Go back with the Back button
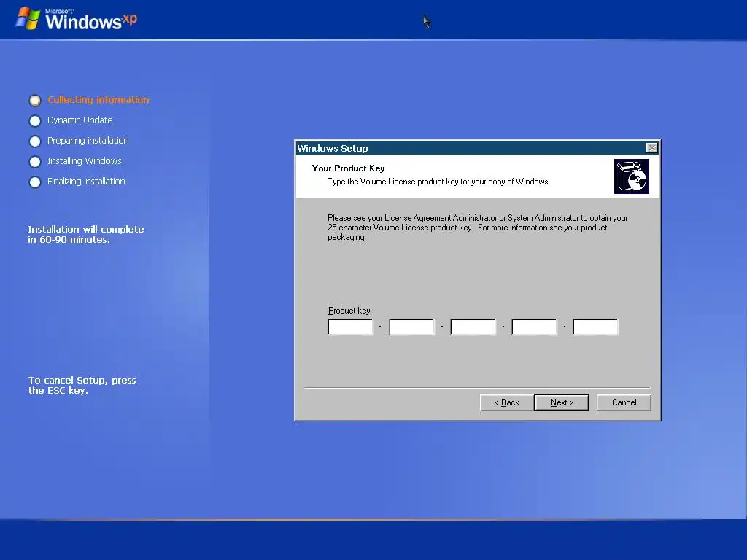This screenshot has width=747, height=560. click(507, 402)
